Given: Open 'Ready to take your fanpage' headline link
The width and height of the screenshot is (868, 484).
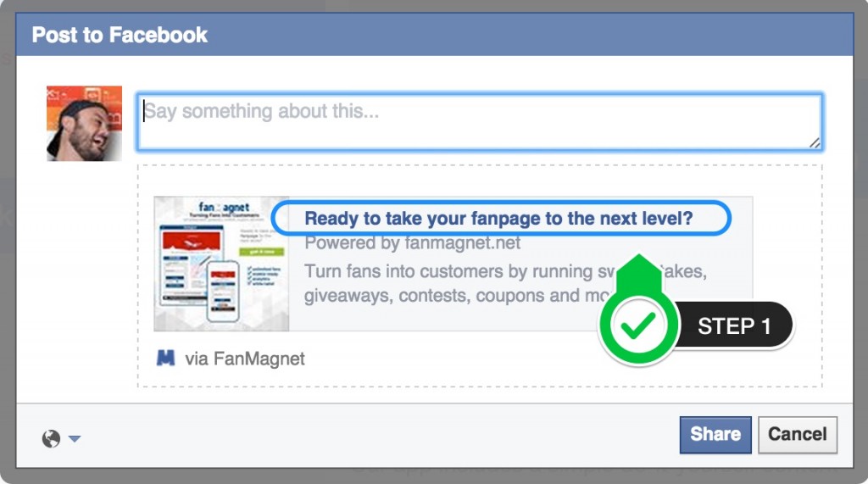Looking at the screenshot, I should [498, 218].
